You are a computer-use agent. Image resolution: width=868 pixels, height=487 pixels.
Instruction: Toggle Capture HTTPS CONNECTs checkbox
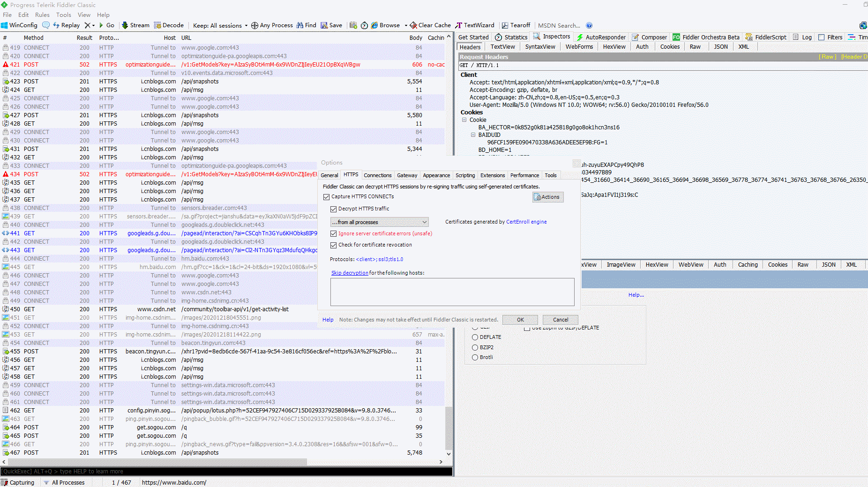pyautogui.click(x=326, y=197)
